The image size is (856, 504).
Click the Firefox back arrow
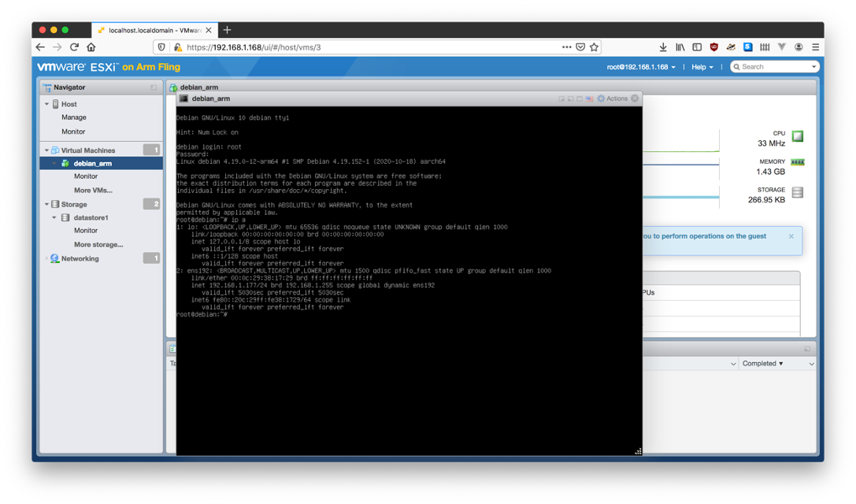pyautogui.click(x=40, y=47)
